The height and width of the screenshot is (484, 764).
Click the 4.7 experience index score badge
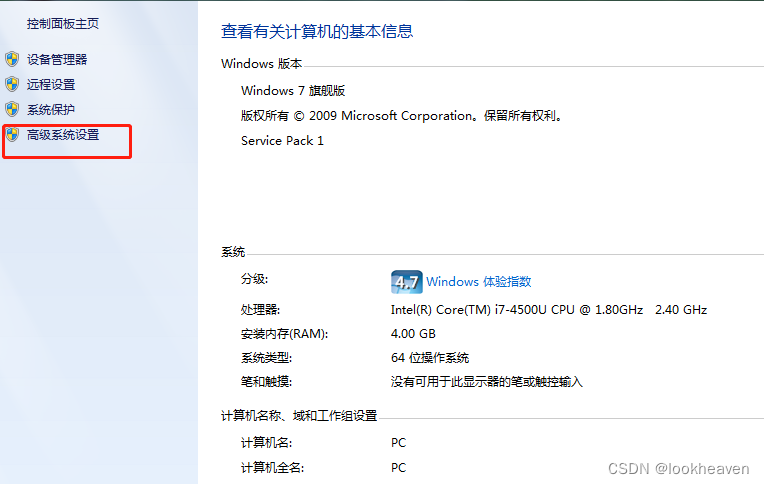pyautogui.click(x=406, y=282)
